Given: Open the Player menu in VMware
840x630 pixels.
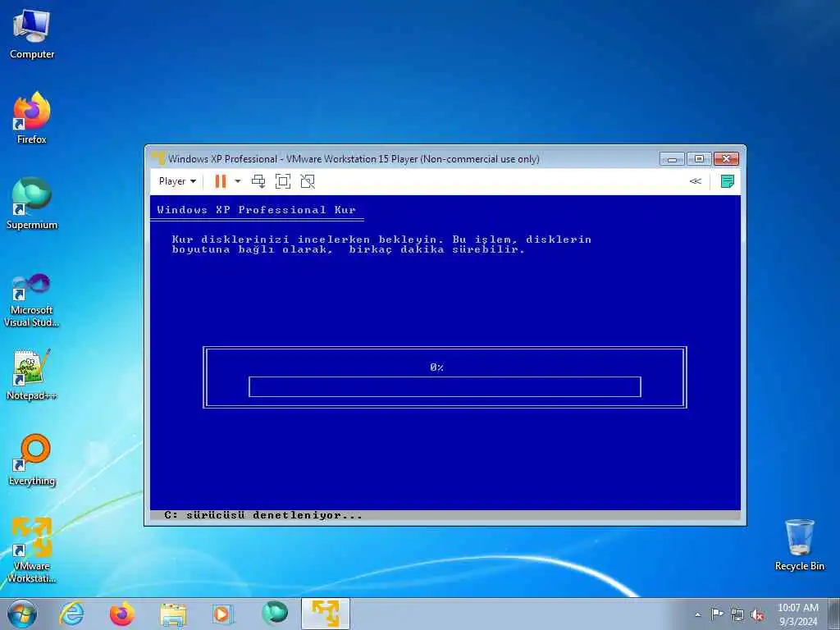Looking at the screenshot, I should [177, 181].
